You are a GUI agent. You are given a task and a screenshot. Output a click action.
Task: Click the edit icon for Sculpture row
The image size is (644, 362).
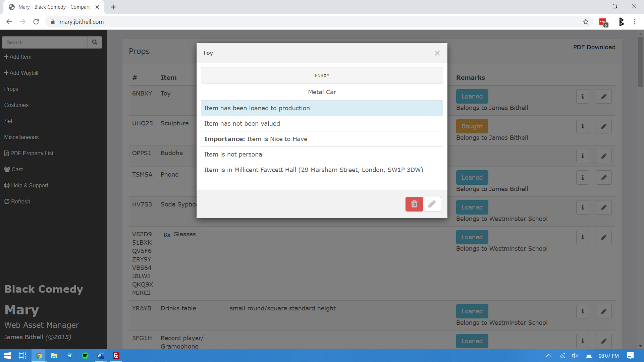click(603, 126)
